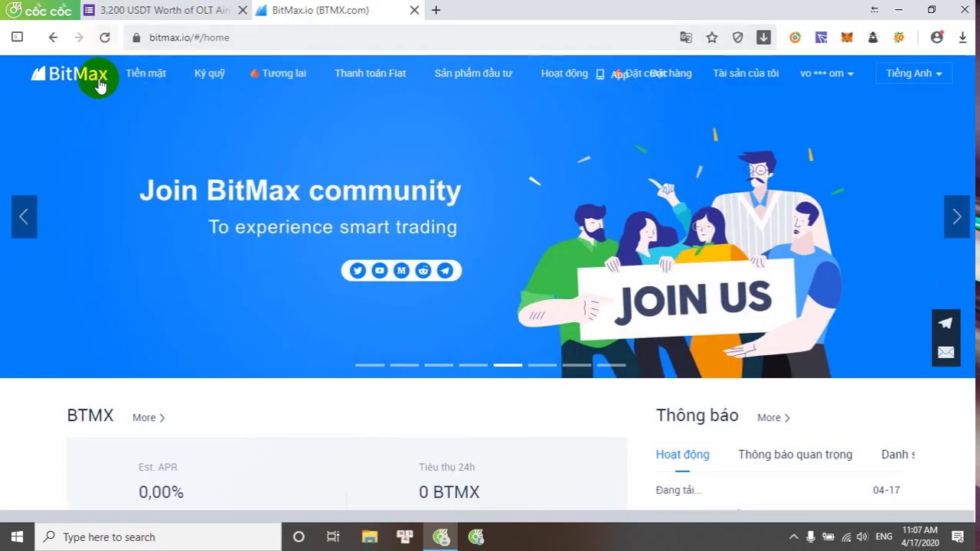Open the Tiếng Anh language dropdown
This screenshot has height=551, width=980.
pos(914,73)
